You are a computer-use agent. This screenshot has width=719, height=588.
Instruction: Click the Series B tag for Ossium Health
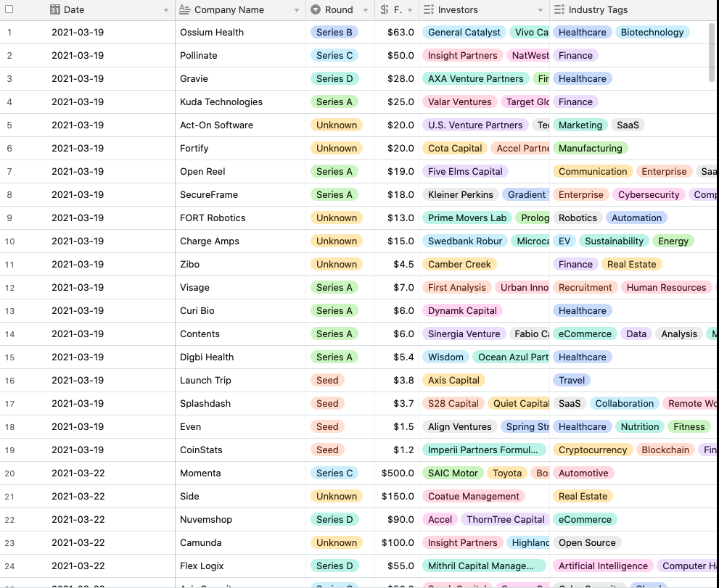[x=334, y=32]
